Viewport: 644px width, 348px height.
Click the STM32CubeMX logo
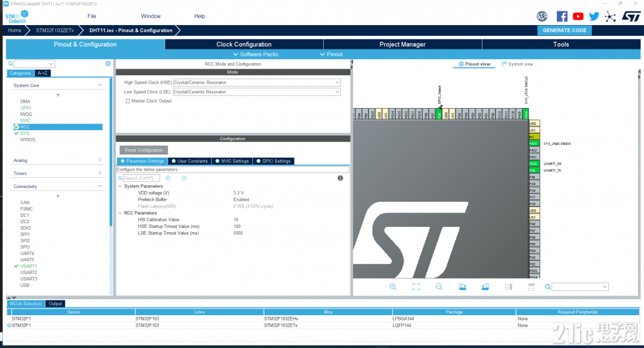[x=17, y=17]
